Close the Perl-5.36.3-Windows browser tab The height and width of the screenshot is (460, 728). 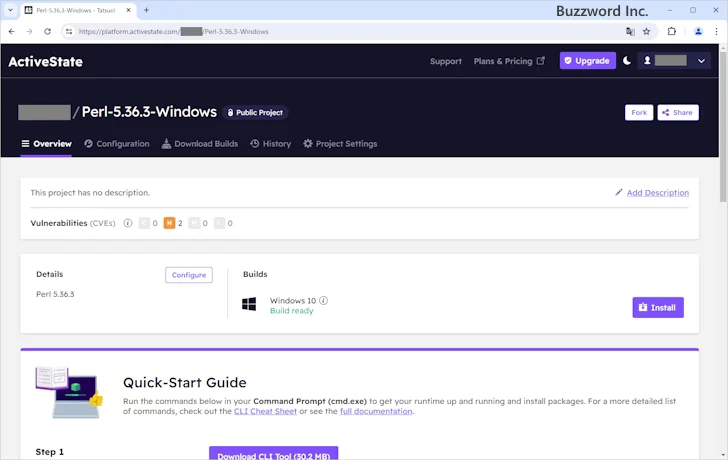[x=129, y=10]
